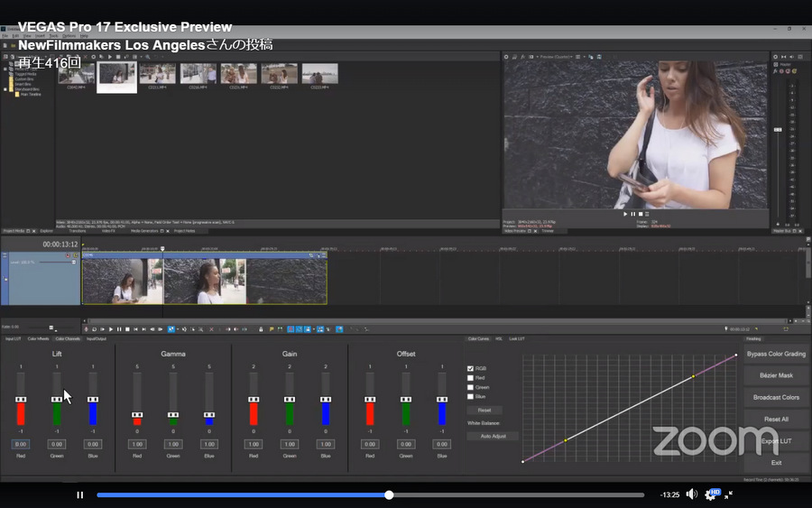
Task: Click the red delete X in timeline toolbar
Action: point(211,328)
